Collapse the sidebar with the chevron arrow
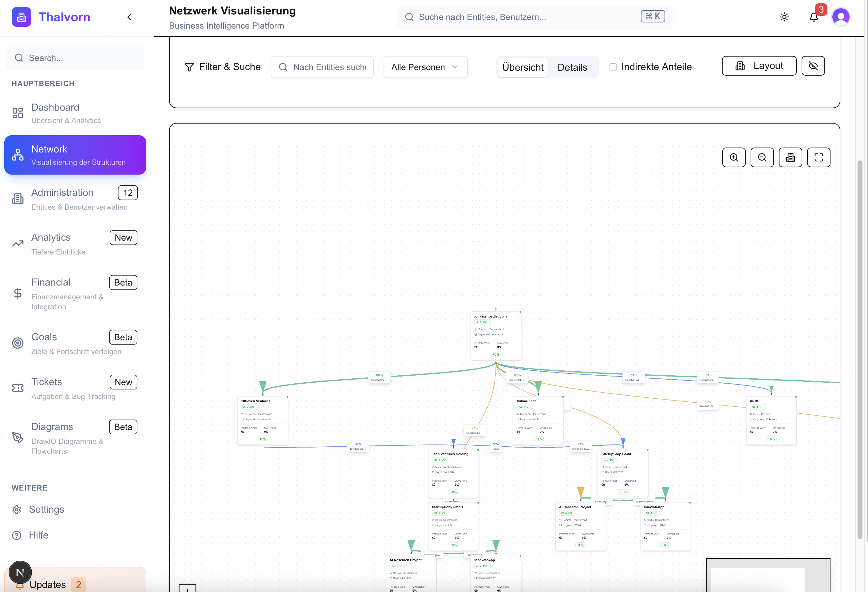This screenshot has height=592, width=868. coord(129,17)
